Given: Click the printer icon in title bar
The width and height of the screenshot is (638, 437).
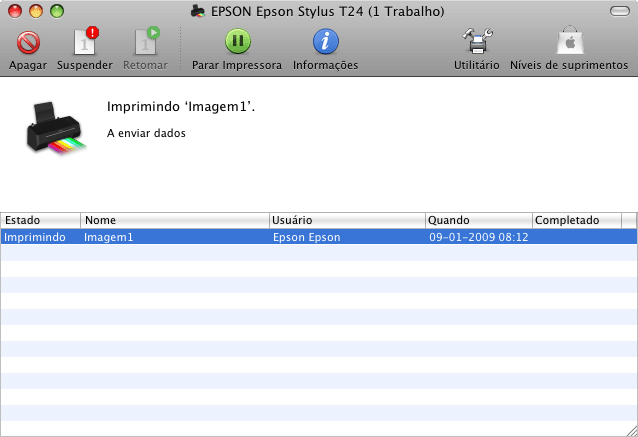Looking at the screenshot, I should coord(198,11).
